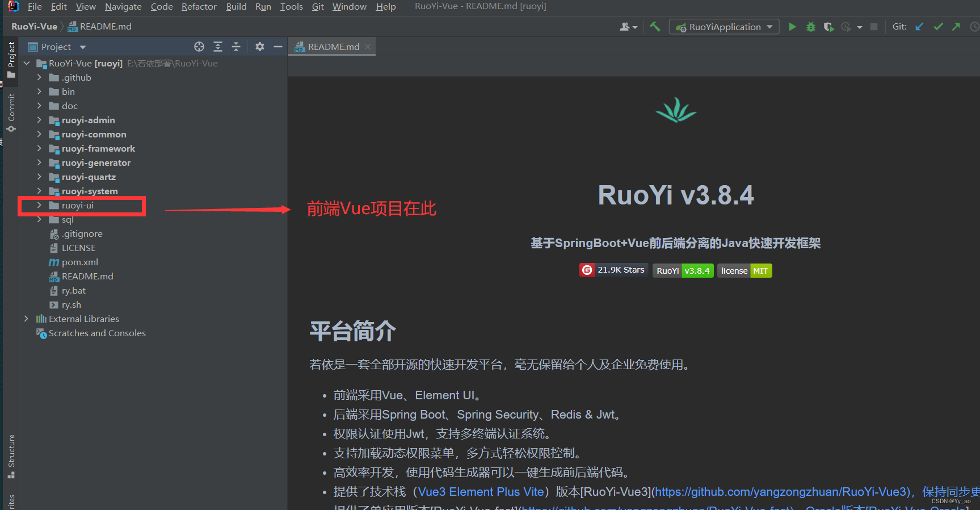Screen dimensions: 980x510
Task: Expand the ruoyi-admin module
Action: (39, 120)
